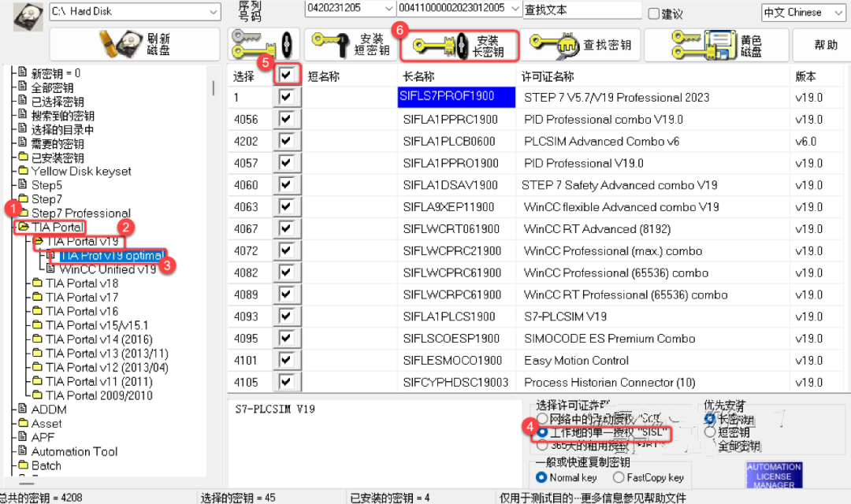Select the 365天的租用授权 radio button
Image resolution: width=851 pixels, height=504 pixels.
pos(541,446)
